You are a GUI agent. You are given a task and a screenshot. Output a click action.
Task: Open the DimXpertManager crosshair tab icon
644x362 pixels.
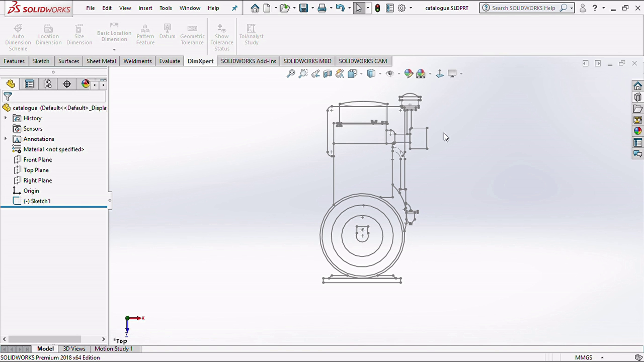pyautogui.click(x=67, y=84)
